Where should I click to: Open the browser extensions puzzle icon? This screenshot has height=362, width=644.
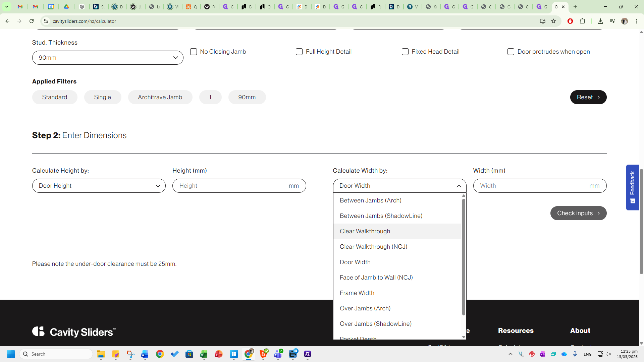click(583, 21)
